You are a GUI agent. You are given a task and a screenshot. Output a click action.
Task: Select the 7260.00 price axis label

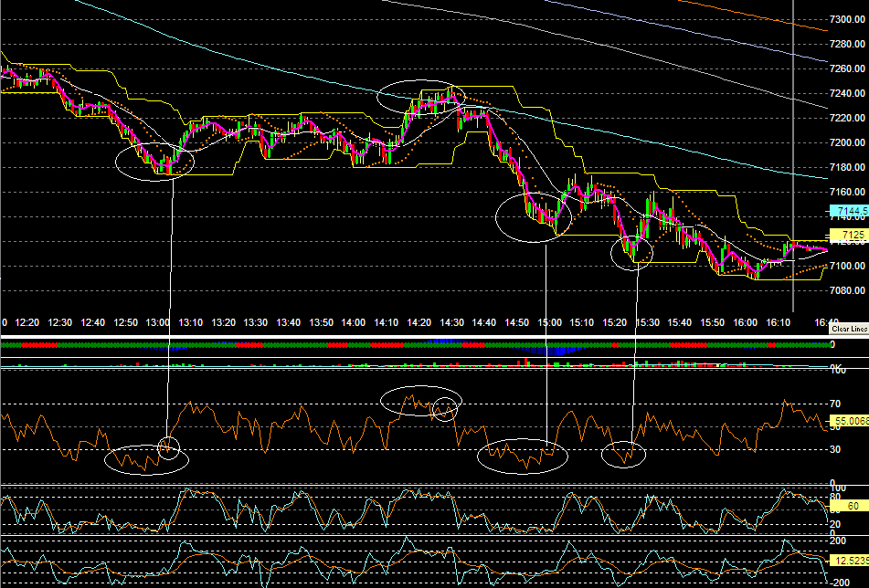pos(847,68)
